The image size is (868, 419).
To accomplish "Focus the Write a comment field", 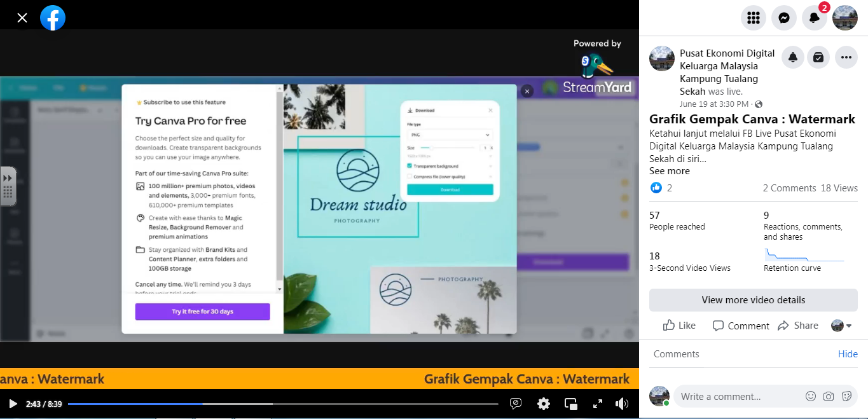I will [738, 396].
